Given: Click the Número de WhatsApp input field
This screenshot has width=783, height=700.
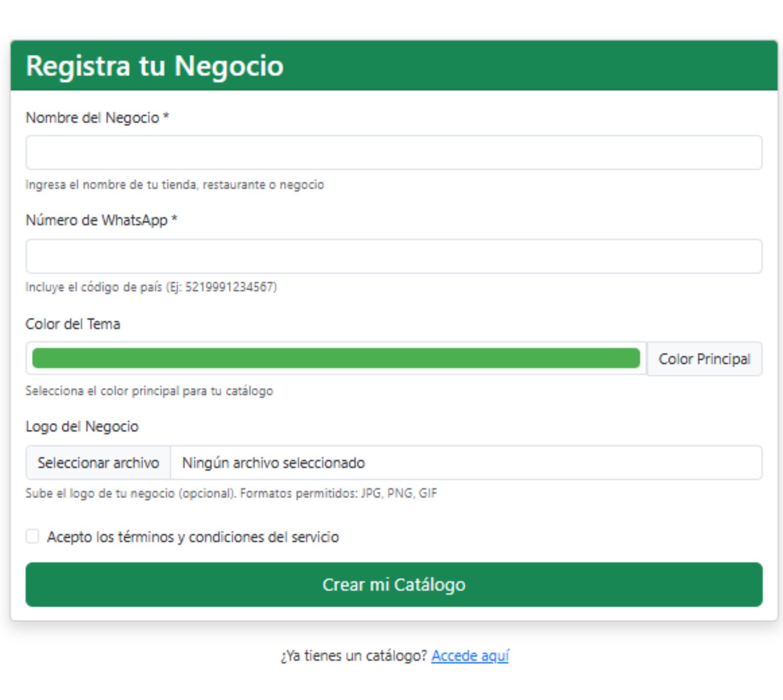Looking at the screenshot, I should click(x=391, y=256).
